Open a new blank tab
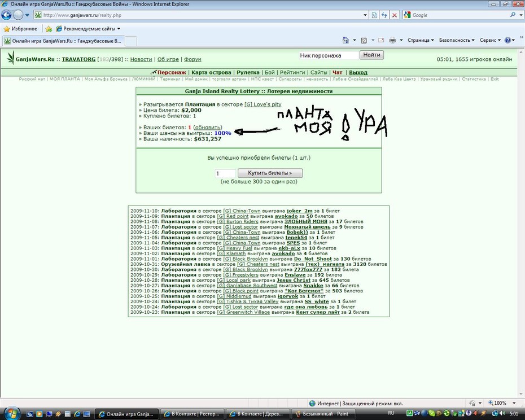 131,41
